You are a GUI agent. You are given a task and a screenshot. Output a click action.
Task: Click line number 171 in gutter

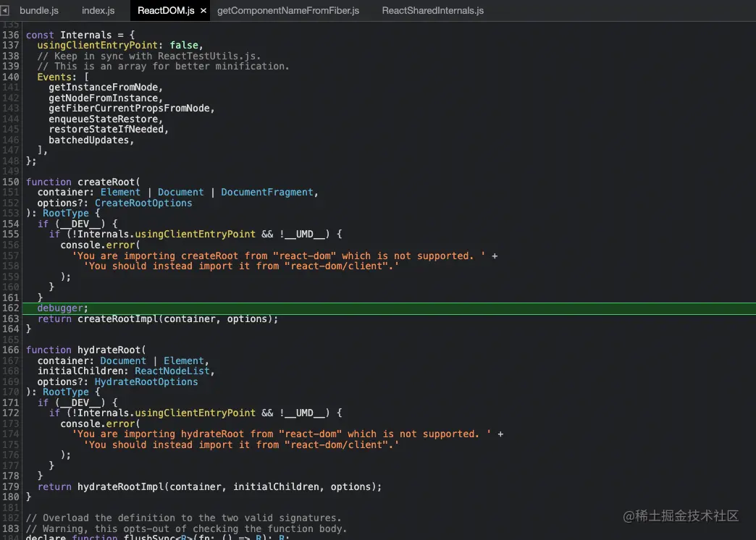[x=11, y=402]
